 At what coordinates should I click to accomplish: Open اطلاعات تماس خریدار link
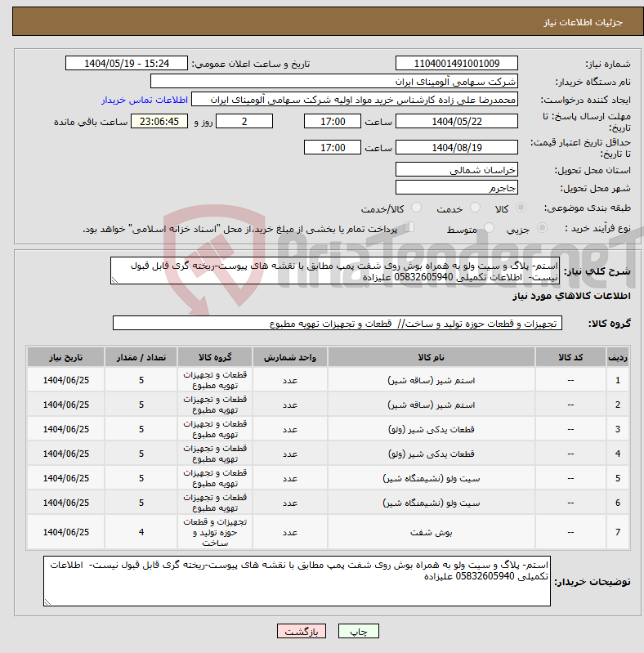145,100
